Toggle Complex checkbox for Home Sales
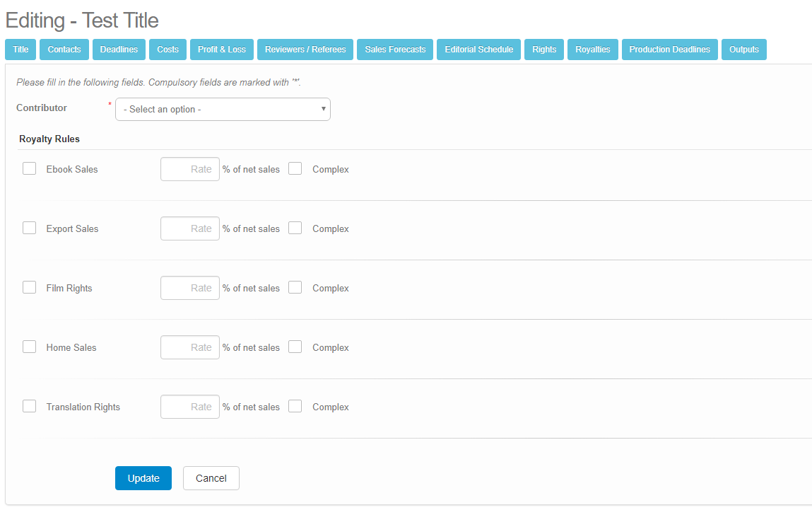The height and width of the screenshot is (510, 812). 295,347
